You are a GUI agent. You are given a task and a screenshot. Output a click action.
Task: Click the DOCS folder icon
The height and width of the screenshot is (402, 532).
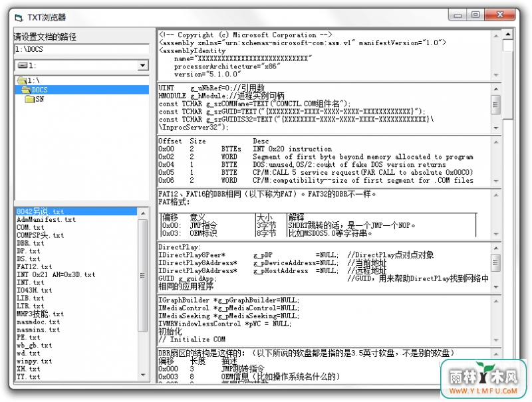click(x=26, y=90)
